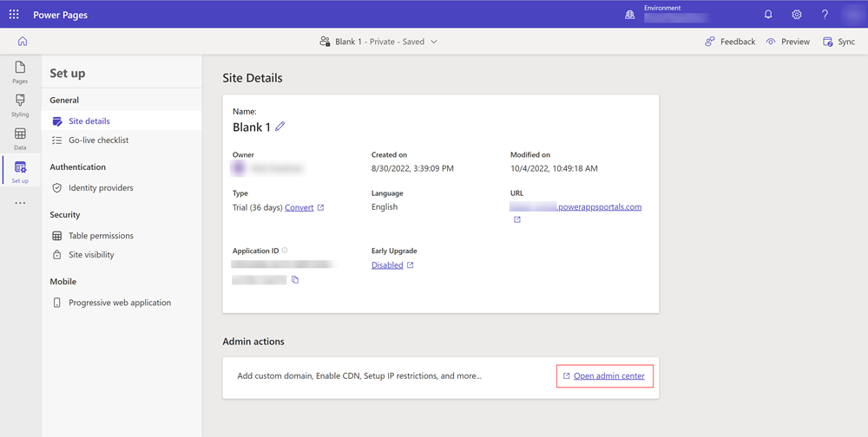Image resolution: width=868 pixels, height=437 pixels.
Task: Click the Convert trial link
Action: pos(299,208)
